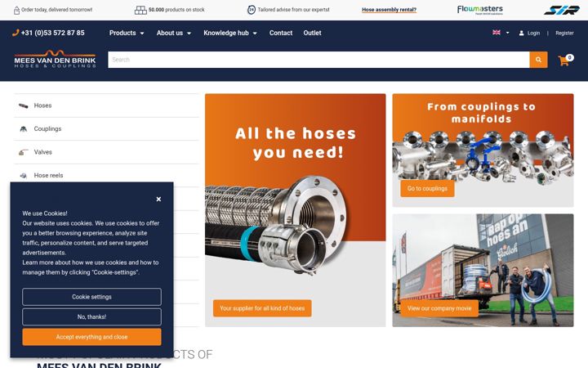Select Hoses in the category list
Viewport: 588px width, 368px height.
106,105
